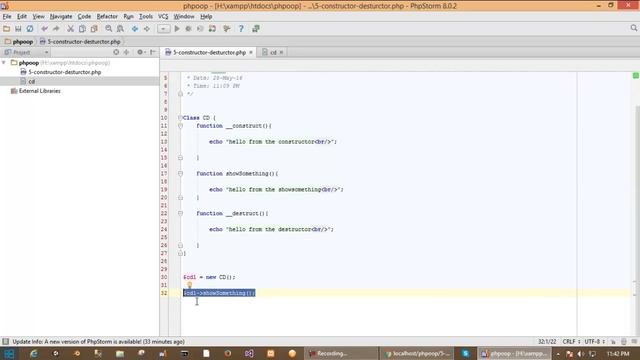Change UTF-8 file encoding in status bar
Image resolution: width=640 pixels, height=360 pixels.
pos(594,341)
